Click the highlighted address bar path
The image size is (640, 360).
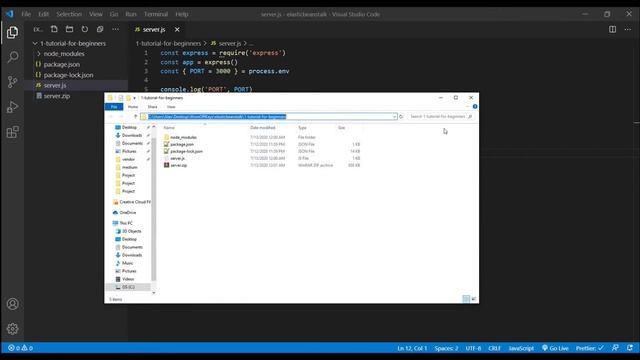tap(217, 117)
